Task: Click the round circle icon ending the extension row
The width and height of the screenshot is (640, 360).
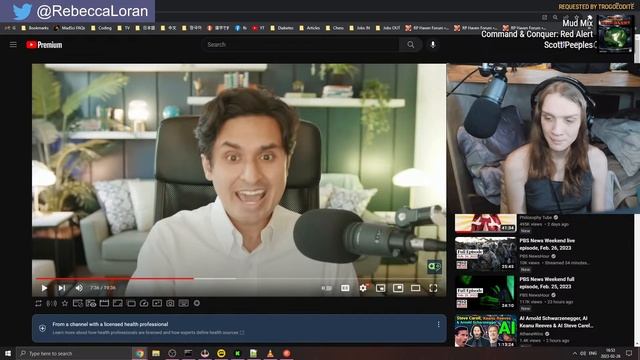Action: (197, 303)
